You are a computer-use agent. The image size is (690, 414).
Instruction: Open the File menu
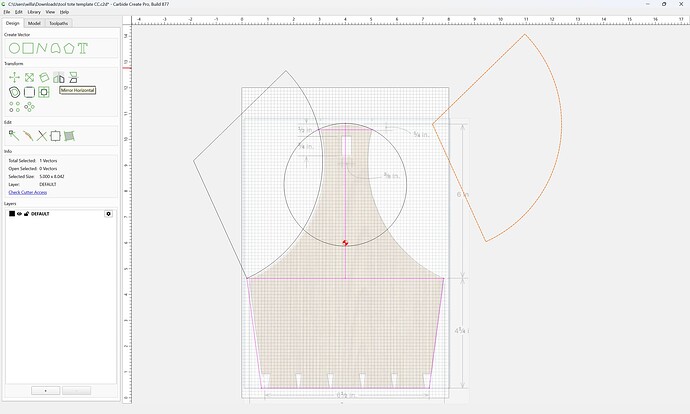7,12
